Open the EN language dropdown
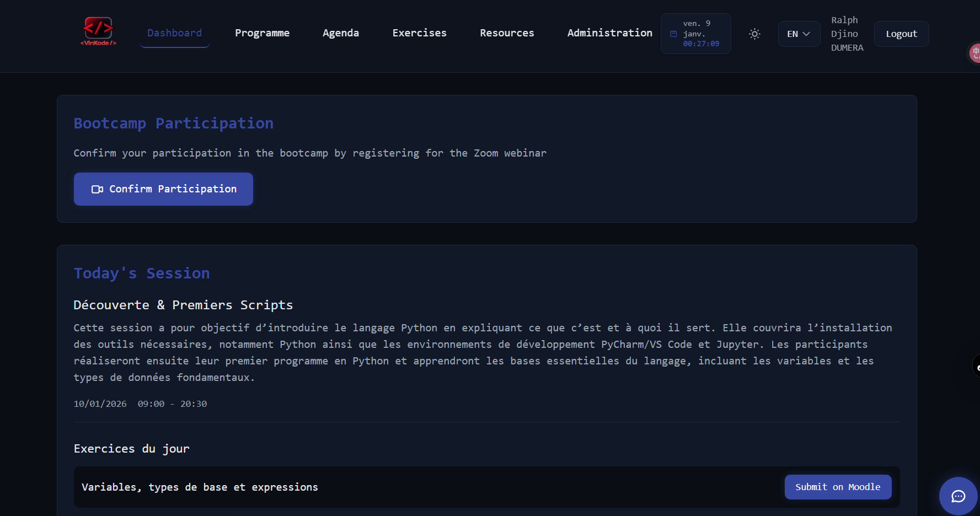980x516 pixels. pyautogui.click(x=799, y=34)
